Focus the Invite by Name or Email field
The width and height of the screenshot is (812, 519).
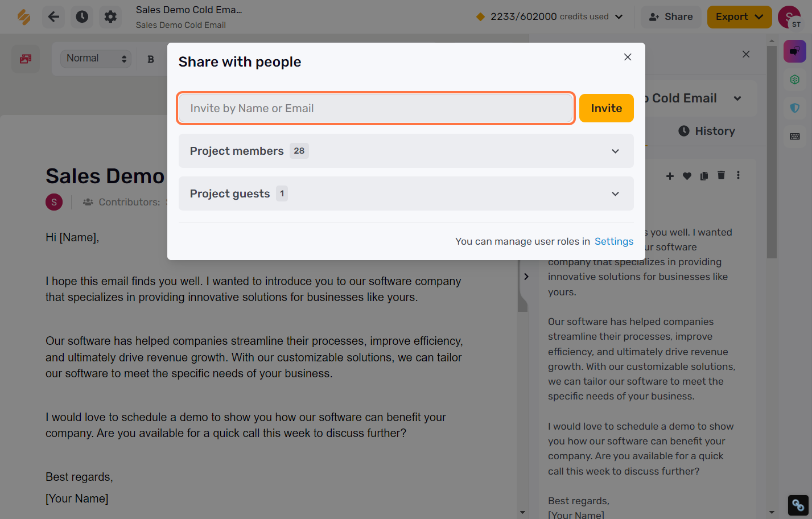coord(376,108)
